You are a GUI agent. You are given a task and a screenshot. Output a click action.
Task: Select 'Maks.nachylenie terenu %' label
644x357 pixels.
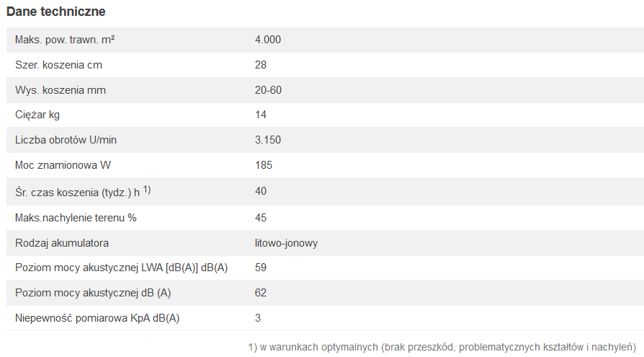pyautogui.click(x=76, y=218)
